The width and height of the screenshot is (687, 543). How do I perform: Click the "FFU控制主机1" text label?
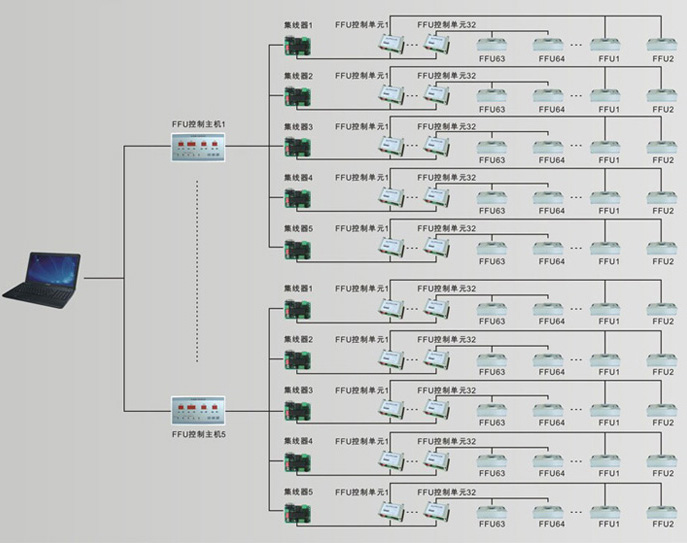[x=198, y=124]
